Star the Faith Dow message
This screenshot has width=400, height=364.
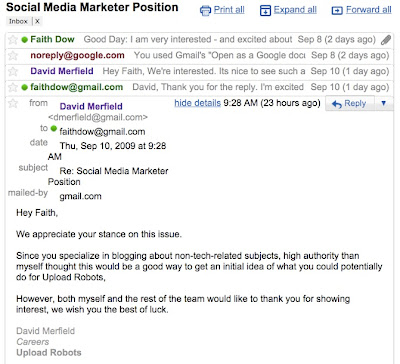click(13, 40)
